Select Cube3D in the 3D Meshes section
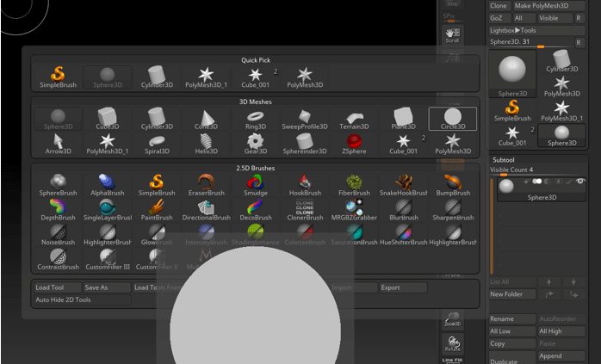 (108, 119)
